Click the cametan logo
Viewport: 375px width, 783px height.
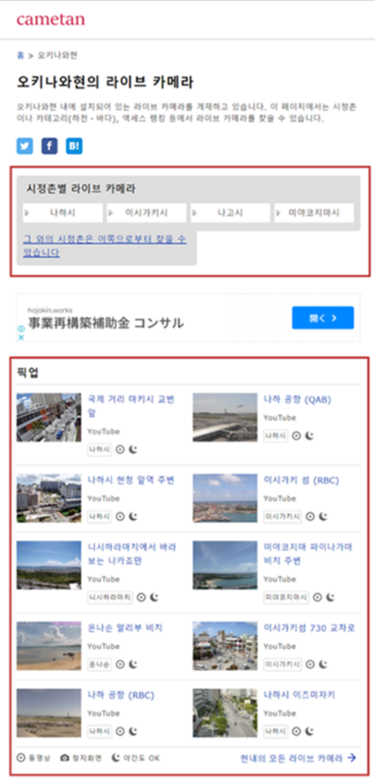point(50,19)
